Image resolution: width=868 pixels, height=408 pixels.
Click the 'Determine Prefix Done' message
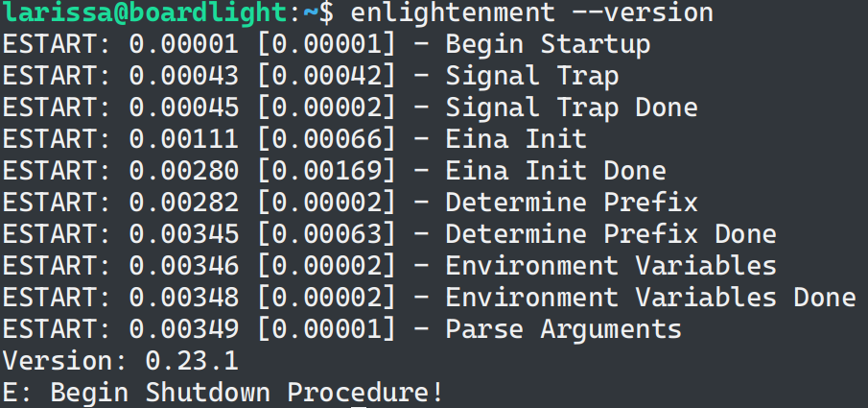tap(611, 235)
